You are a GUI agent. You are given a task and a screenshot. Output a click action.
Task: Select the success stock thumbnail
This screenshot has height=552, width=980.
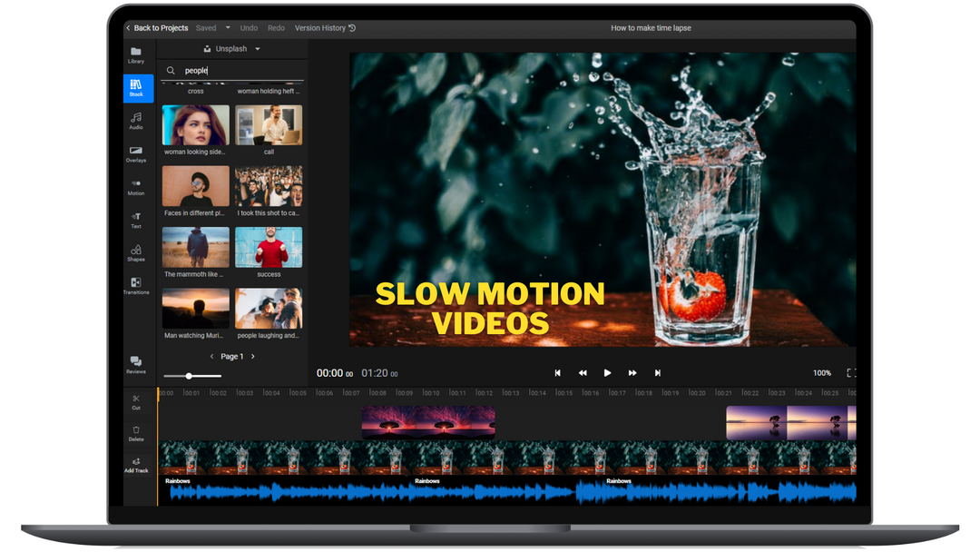269,246
